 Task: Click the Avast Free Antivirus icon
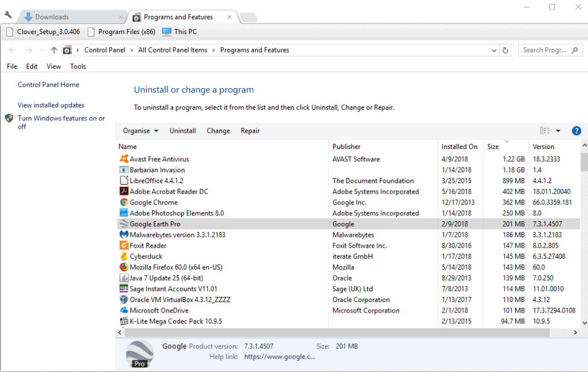[124, 159]
